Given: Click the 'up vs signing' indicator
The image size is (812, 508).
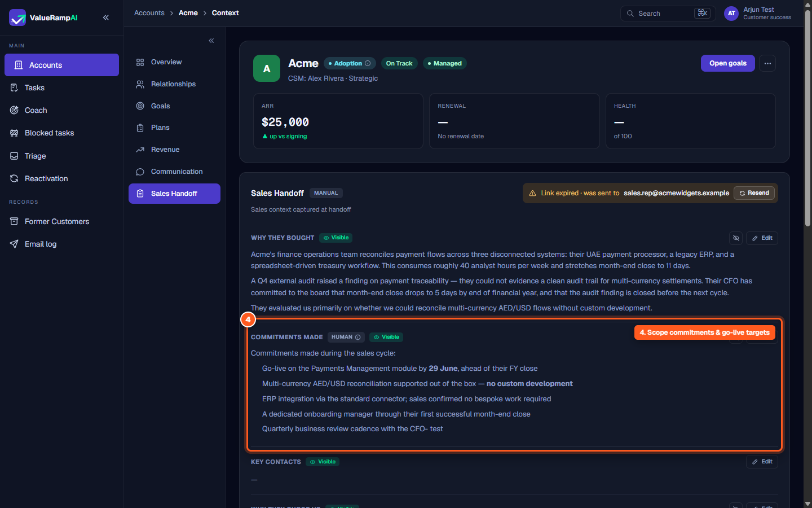Looking at the screenshot, I should pyautogui.click(x=285, y=136).
